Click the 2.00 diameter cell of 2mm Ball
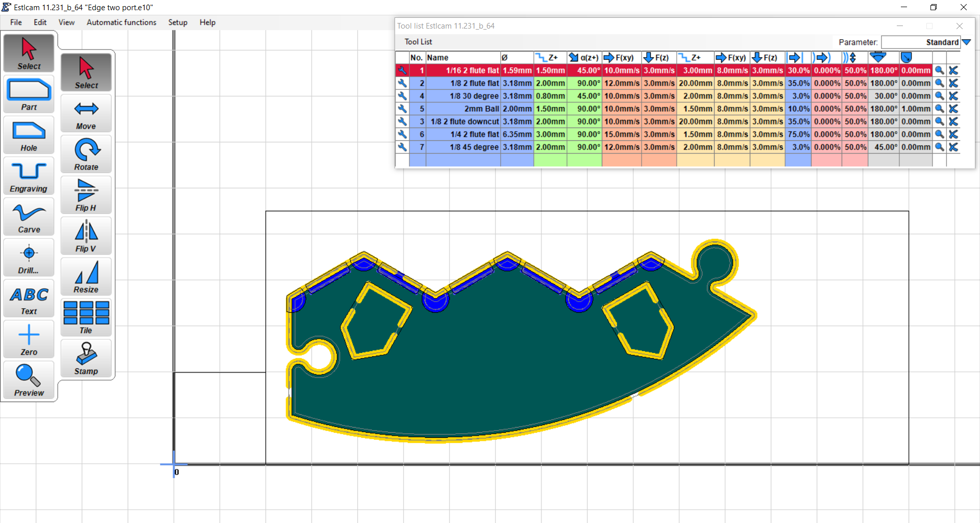 click(517, 109)
